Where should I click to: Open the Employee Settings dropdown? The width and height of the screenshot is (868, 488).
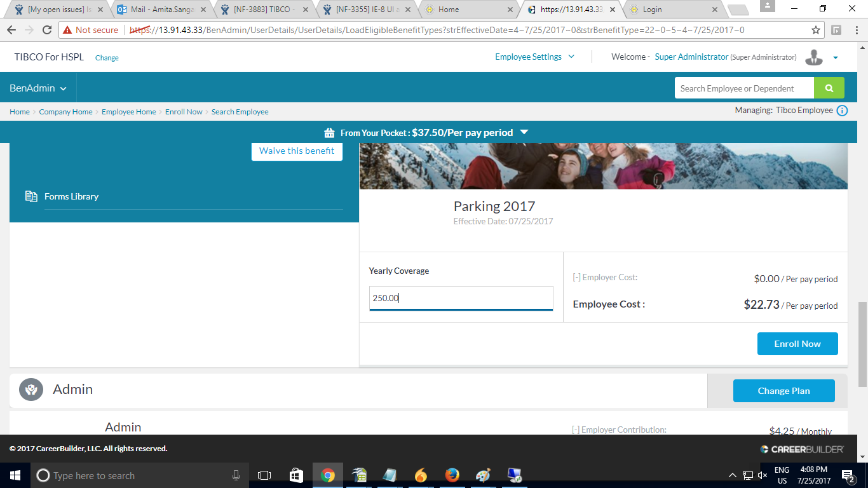pos(534,57)
